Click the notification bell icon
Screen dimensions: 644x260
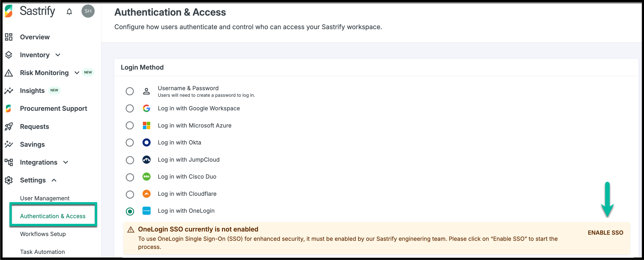[69, 12]
